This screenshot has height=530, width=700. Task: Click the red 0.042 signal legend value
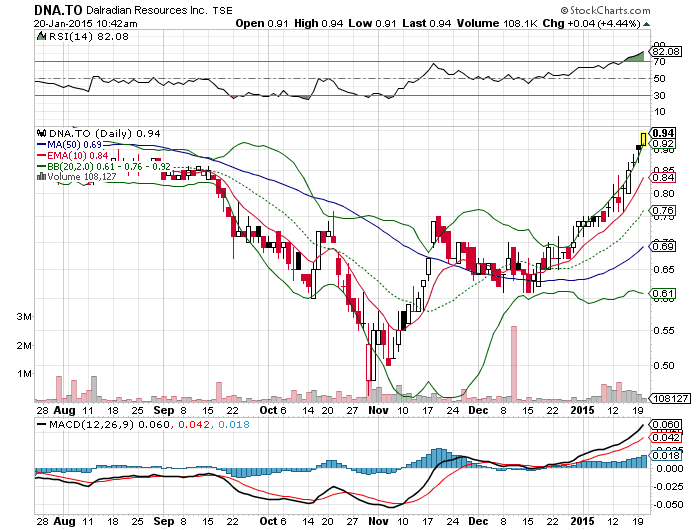(194, 424)
